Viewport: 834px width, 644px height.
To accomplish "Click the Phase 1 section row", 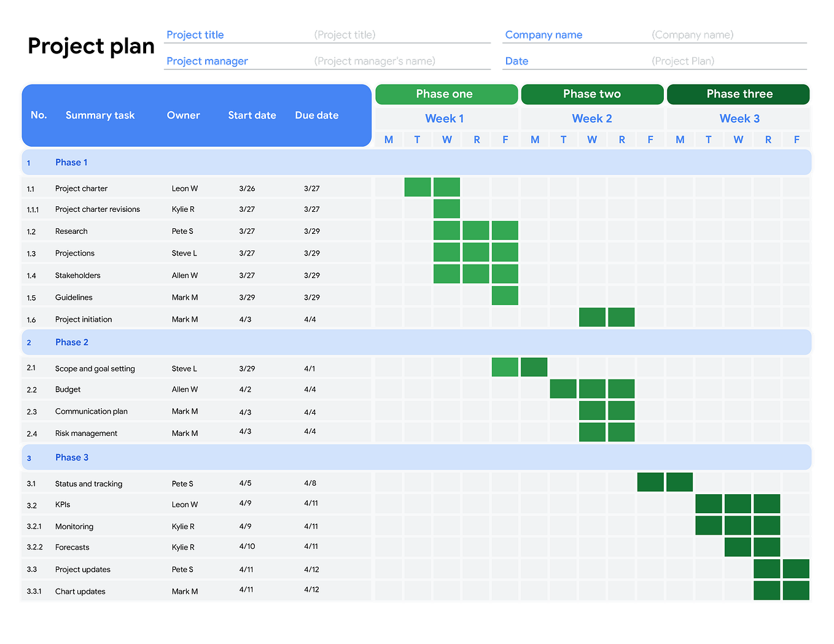I will tap(71, 162).
